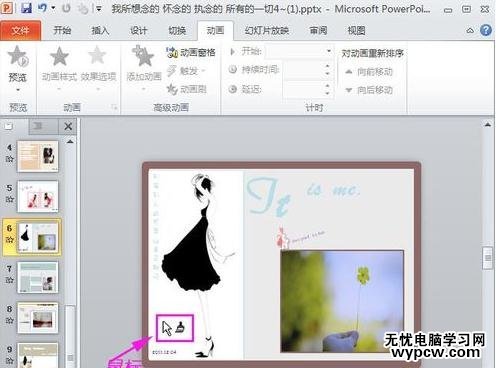496x368 pixels.
Task: Select the woman in black dress illustration
Action: click(x=198, y=265)
